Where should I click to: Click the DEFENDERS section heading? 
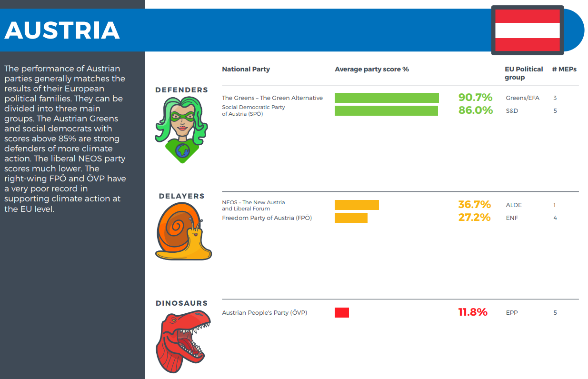[x=182, y=90]
